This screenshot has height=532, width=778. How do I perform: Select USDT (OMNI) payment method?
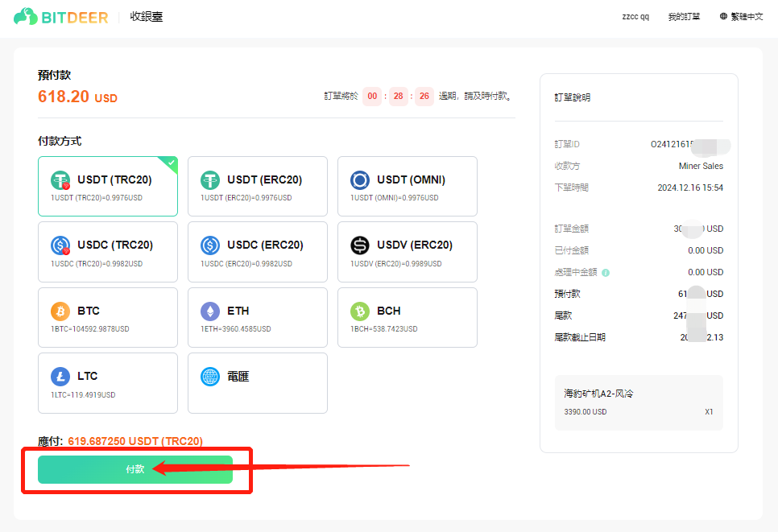pos(408,187)
